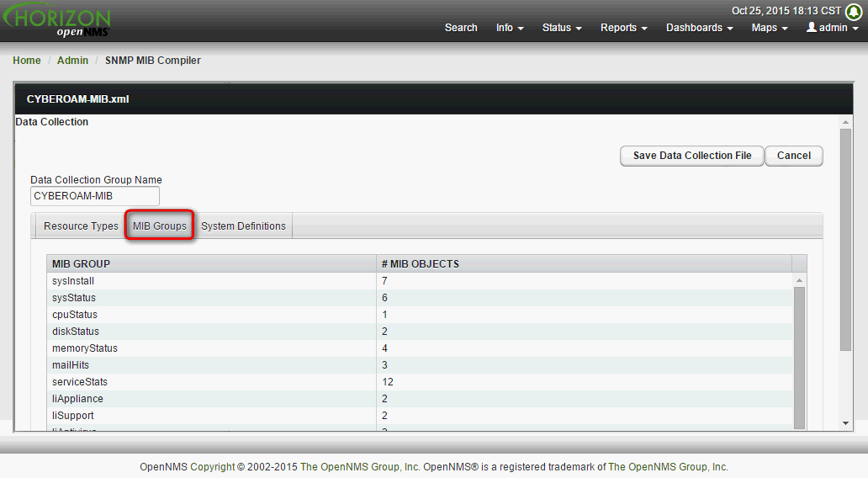This screenshot has width=868, height=478.
Task: Open The OpenNMS Group, Inc. copyright link
Action: tap(360, 467)
